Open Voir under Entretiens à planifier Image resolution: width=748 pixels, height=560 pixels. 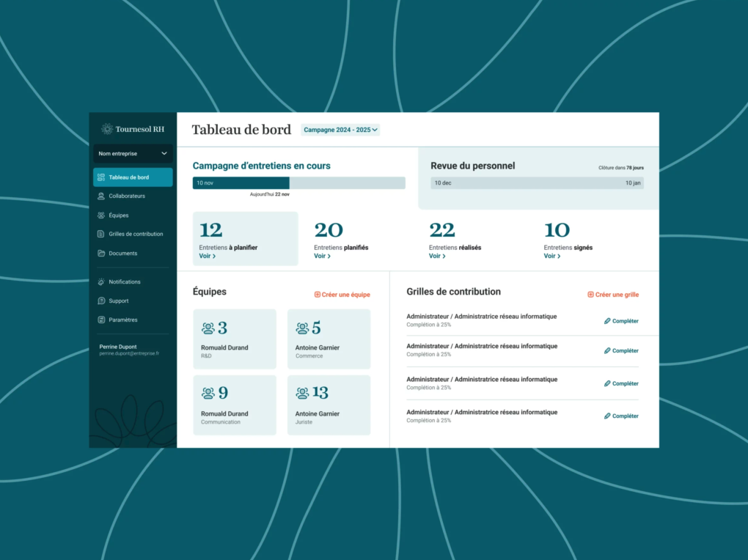click(x=207, y=257)
